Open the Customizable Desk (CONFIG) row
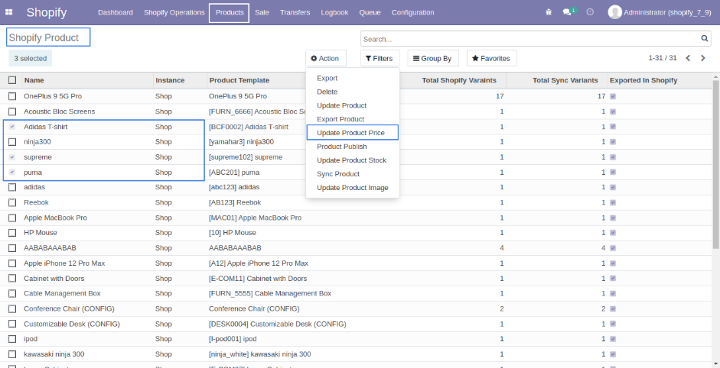This screenshot has width=720, height=368. [356, 324]
